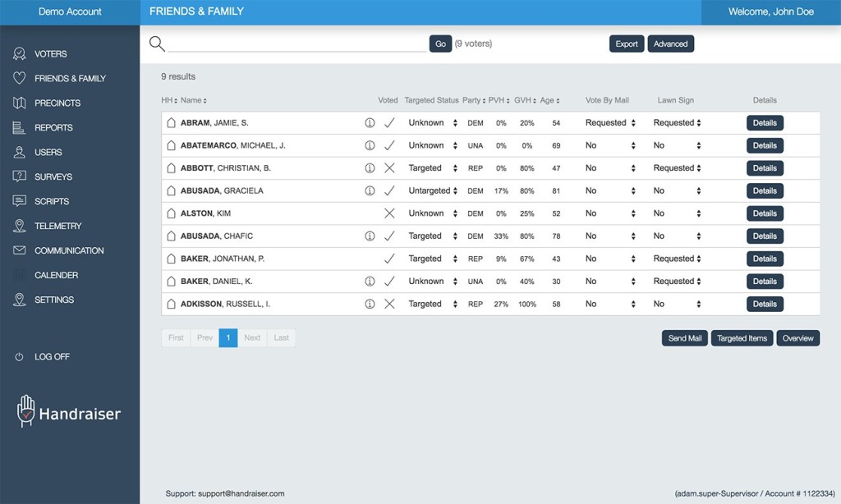Click the Voters sidebar icon
Viewport: 841px width, 504px height.
point(19,54)
